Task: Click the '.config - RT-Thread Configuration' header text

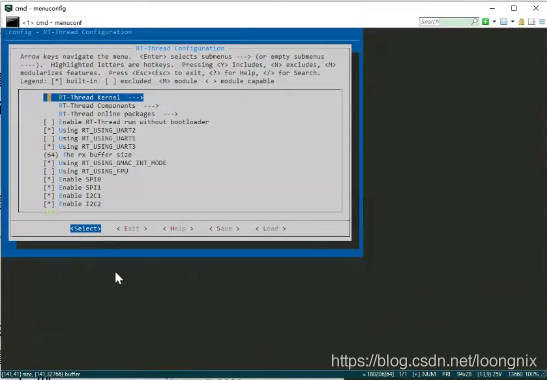Action: click(x=69, y=32)
